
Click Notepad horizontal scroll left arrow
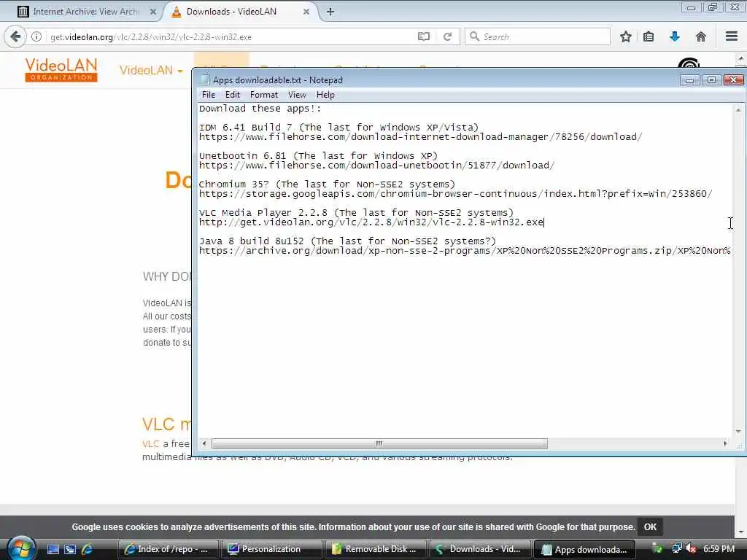tap(204, 443)
